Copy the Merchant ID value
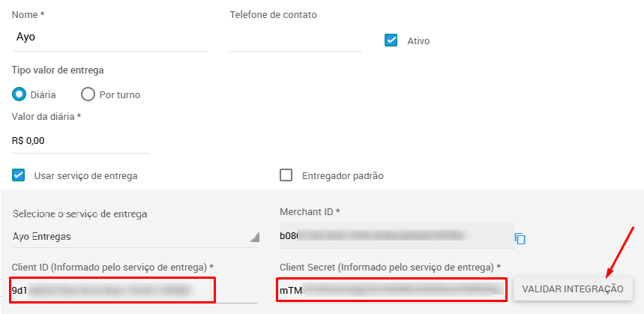Screen dimensions: 644x314 pyautogui.click(x=520, y=238)
